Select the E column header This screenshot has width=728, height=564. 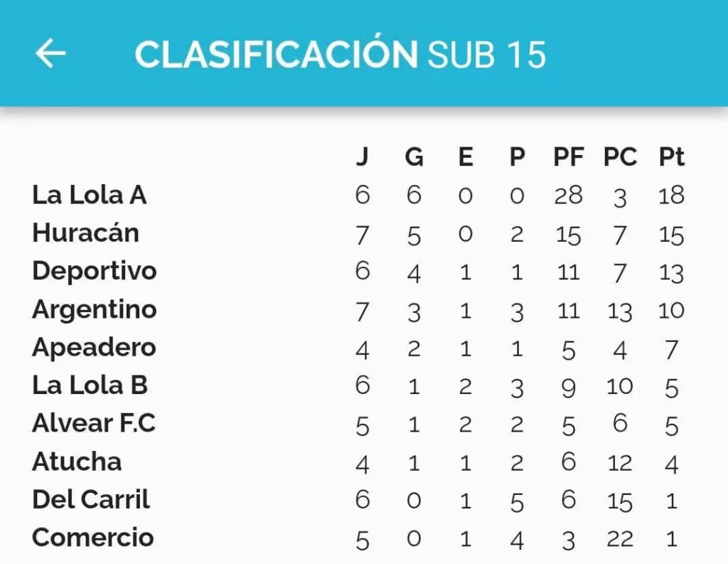(x=466, y=156)
